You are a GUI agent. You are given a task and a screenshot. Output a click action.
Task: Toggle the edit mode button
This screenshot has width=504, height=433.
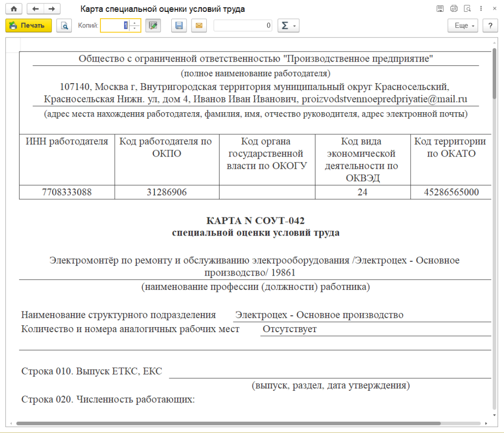154,26
